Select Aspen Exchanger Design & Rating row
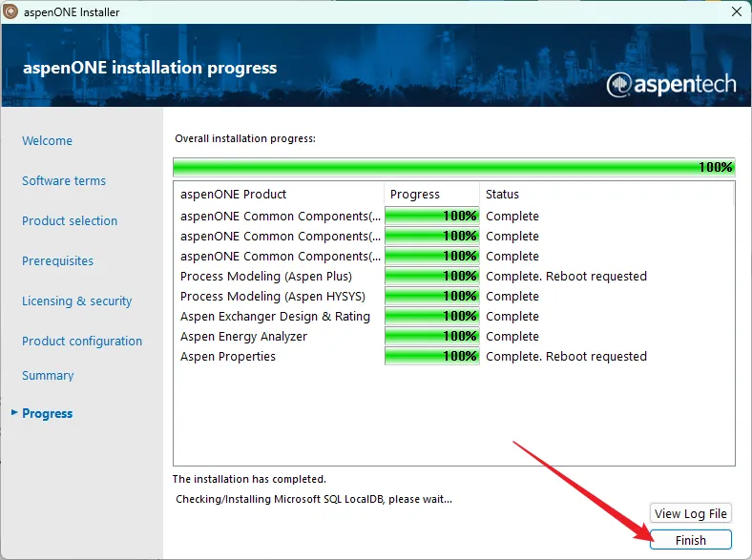 pyautogui.click(x=453, y=317)
